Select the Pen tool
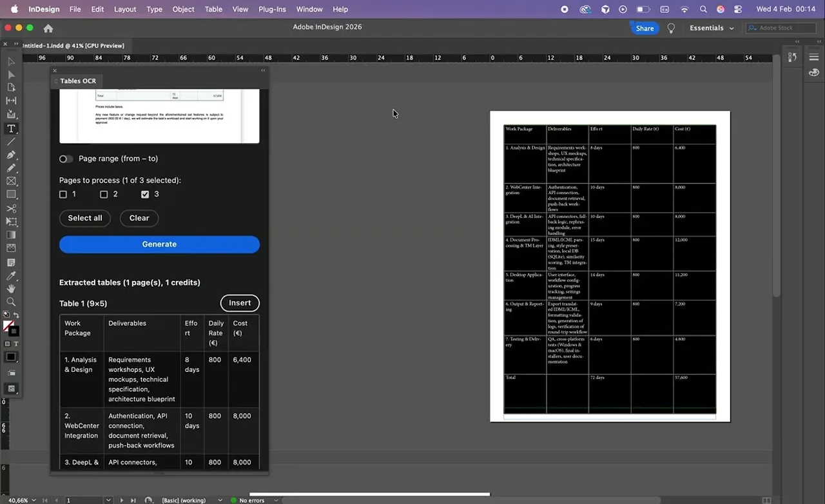Viewport: 825px width, 504px height. [x=11, y=155]
